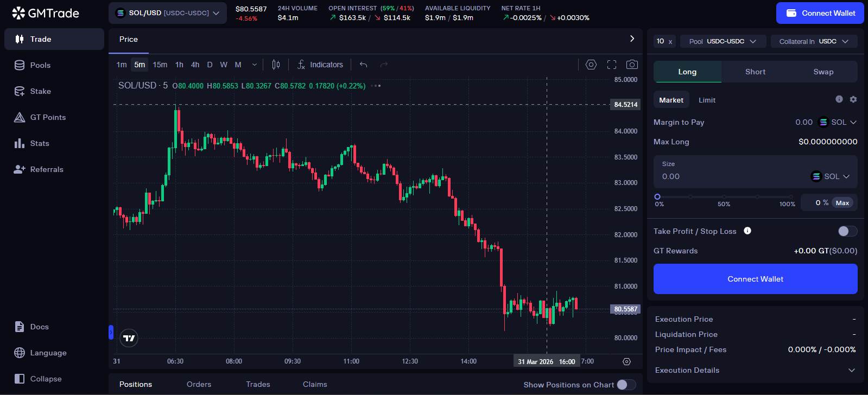
Task: Undo the last chart action
Action: pyautogui.click(x=364, y=65)
